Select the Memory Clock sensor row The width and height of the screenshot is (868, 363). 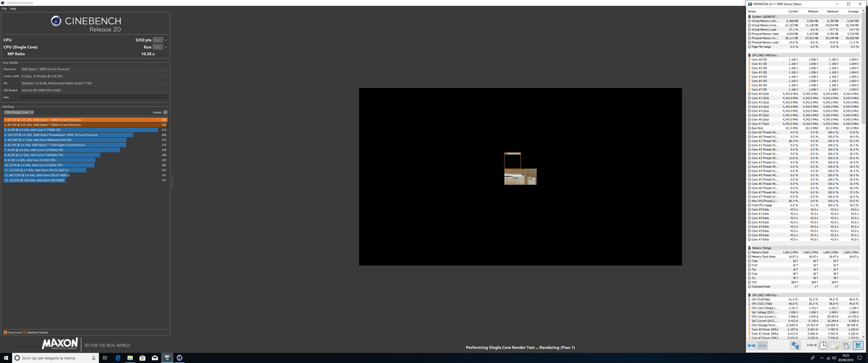point(804,253)
